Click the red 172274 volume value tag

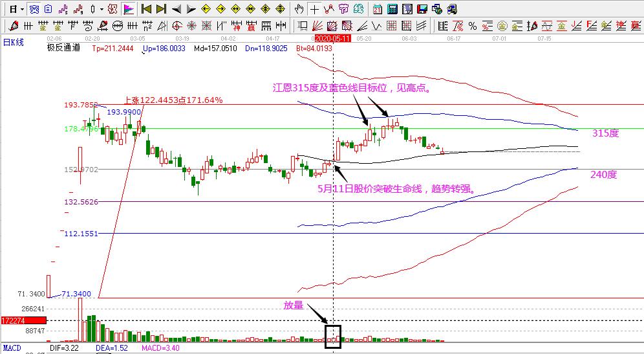coord(23,320)
